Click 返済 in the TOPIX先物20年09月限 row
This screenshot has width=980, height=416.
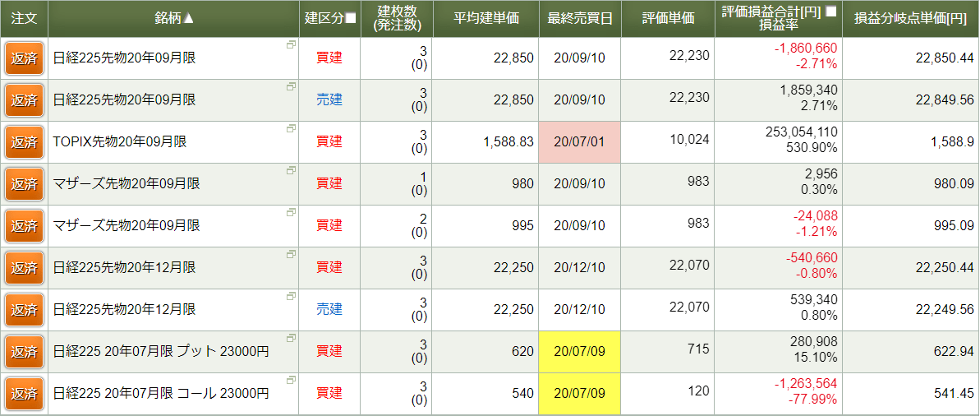click(24, 142)
